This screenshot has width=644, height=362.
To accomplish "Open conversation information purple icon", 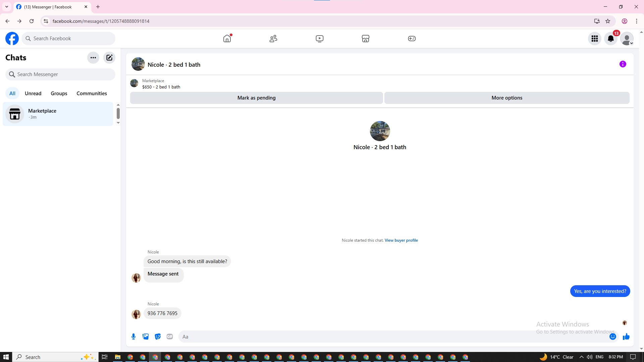I will 623,64.
